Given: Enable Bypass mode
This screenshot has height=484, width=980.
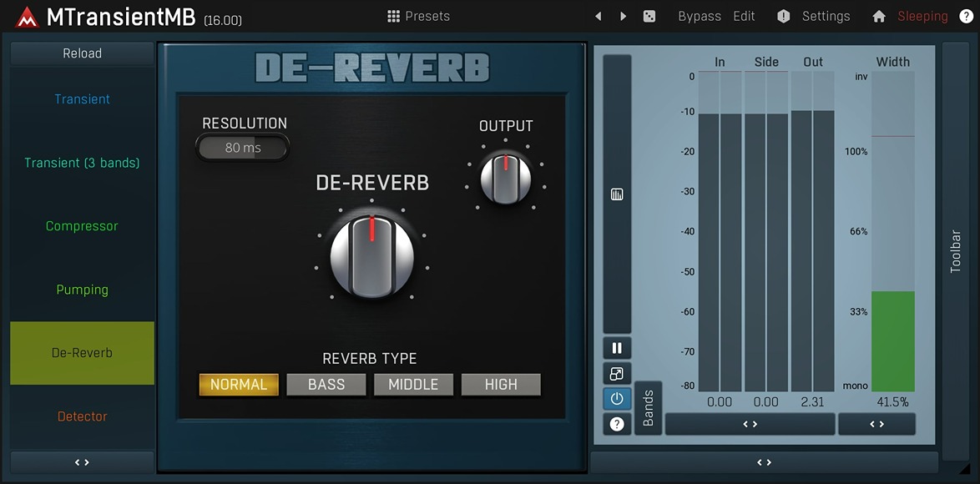Looking at the screenshot, I should 699,16.
